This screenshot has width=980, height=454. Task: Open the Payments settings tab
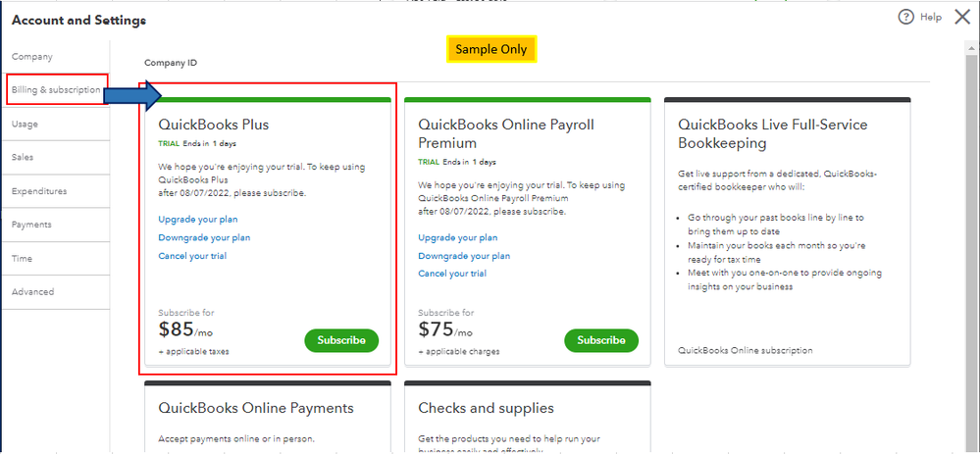(x=31, y=225)
